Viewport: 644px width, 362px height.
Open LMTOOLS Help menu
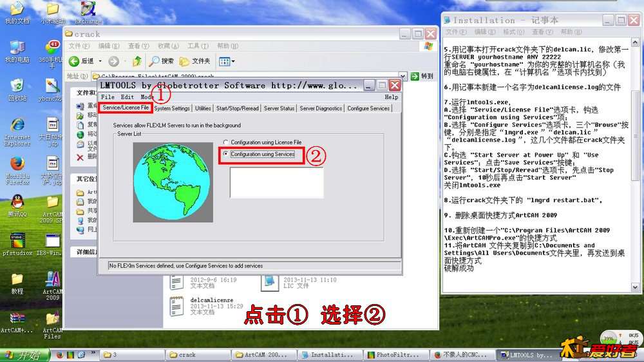tap(391, 97)
